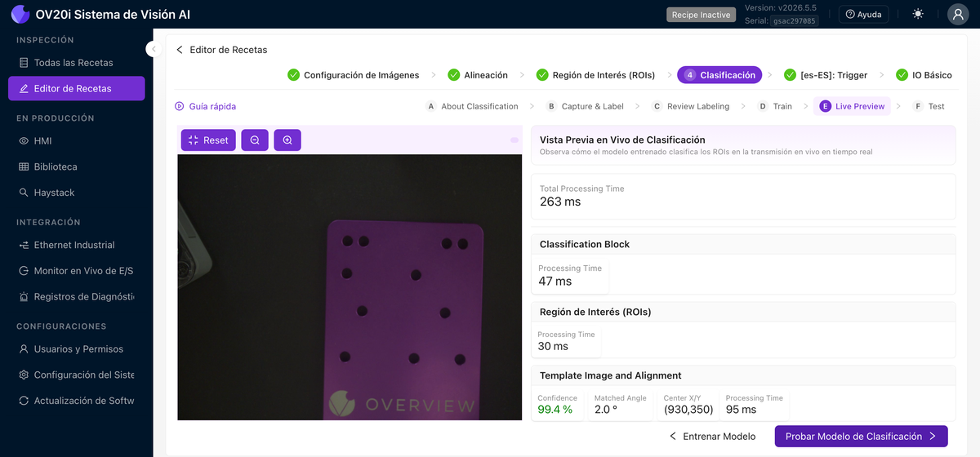Click the Template Image and Alignment header
Image resolution: width=980 pixels, height=457 pixels.
pos(743,375)
